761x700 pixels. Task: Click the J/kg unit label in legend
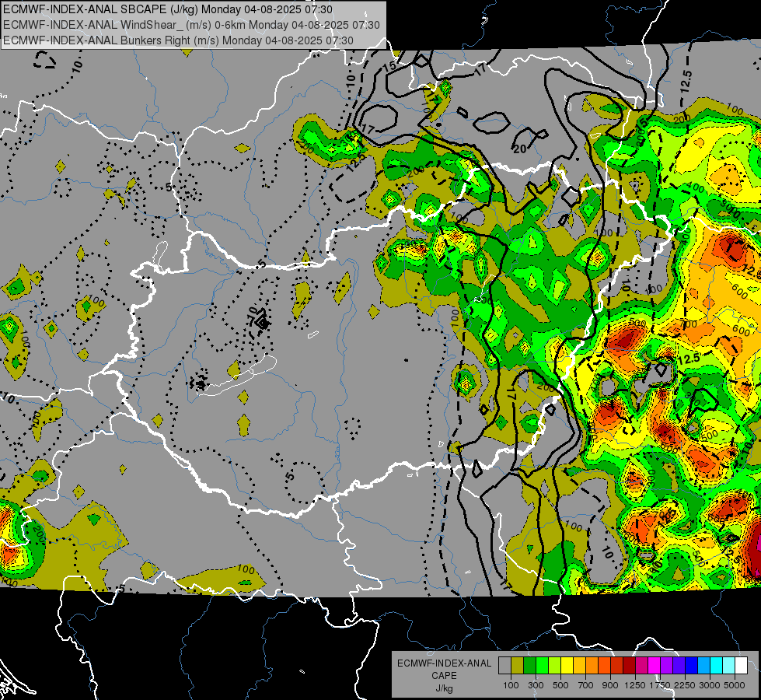pyautogui.click(x=444, y=688)
